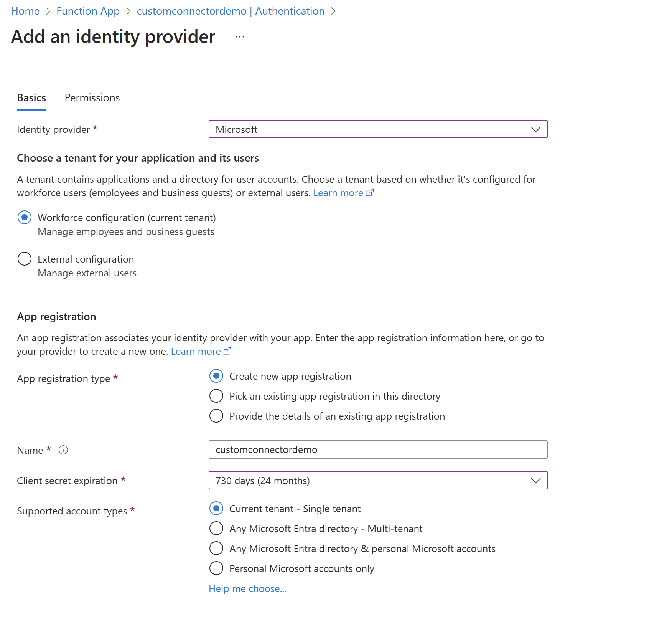
Task: Open the Identity provider dropdown
Action: click(535, 129)
